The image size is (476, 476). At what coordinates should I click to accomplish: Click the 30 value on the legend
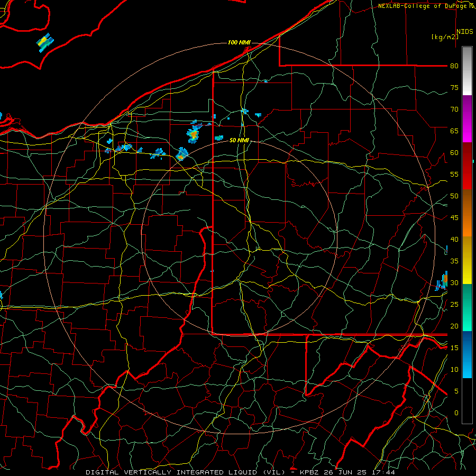point(454,282)
